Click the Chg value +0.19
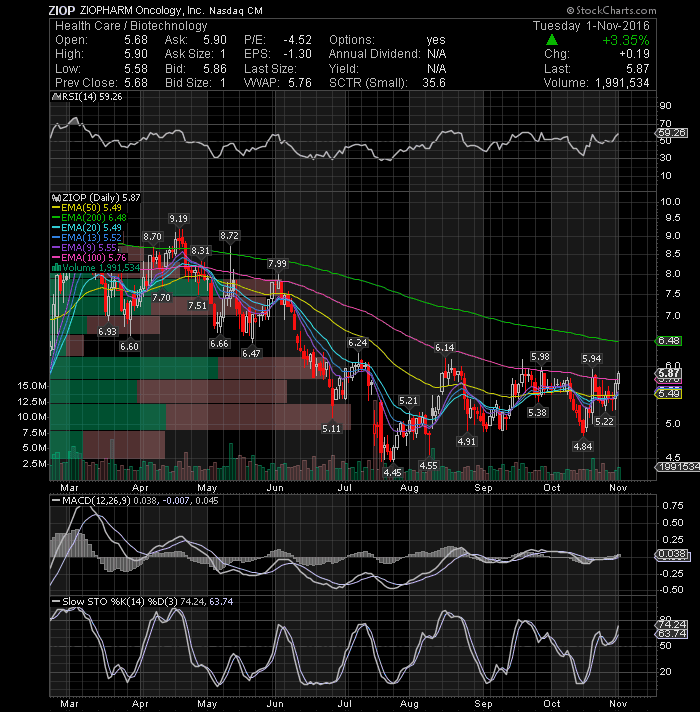The image size is (700, 712). [x=634, y=54]
